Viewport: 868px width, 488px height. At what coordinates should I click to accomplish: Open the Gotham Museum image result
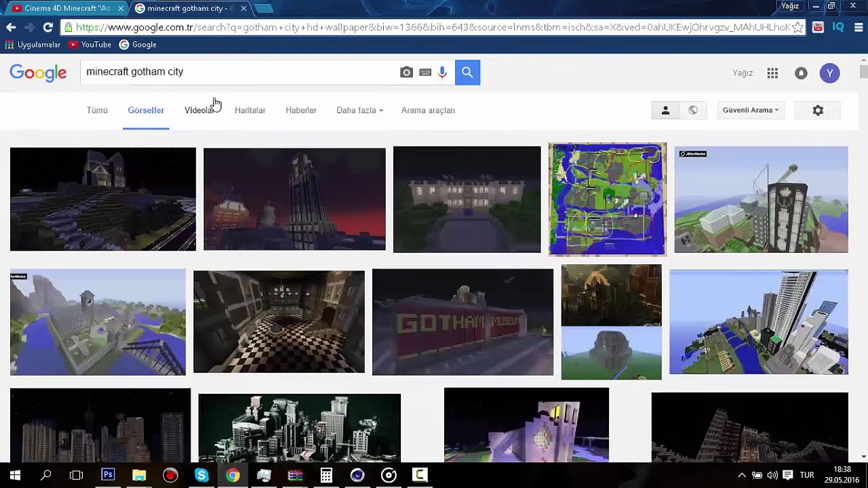coord(462,322)
